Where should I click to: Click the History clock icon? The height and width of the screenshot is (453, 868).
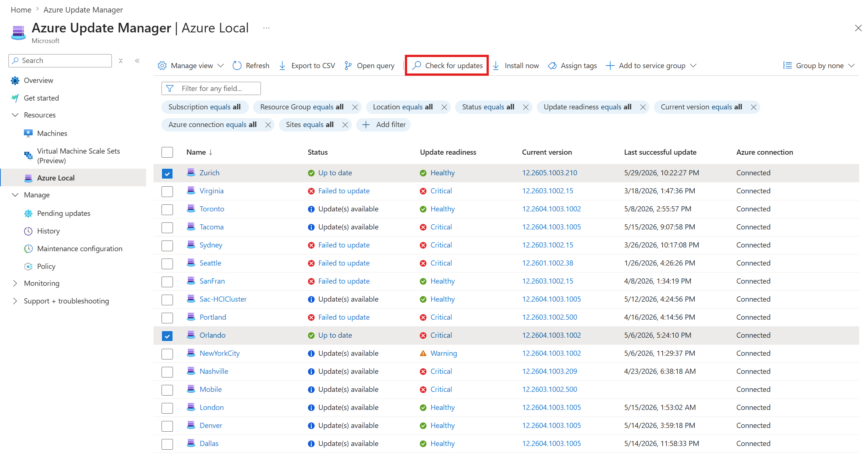28,231
